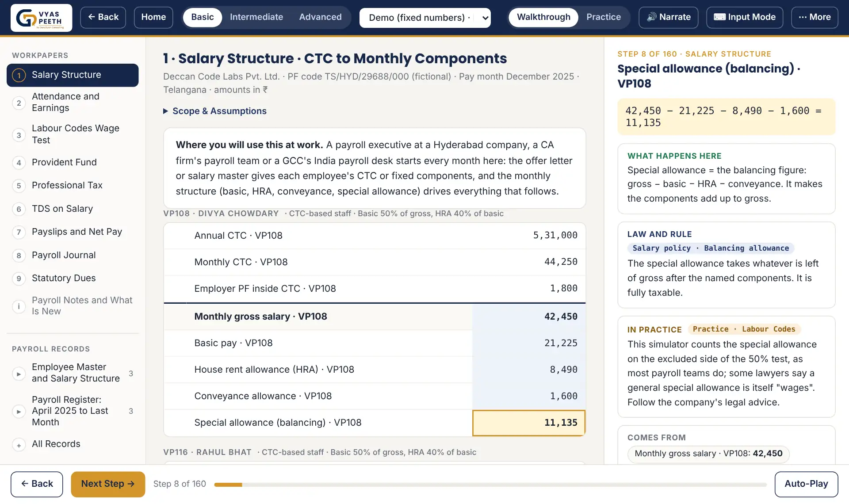Select the Advanced level
Viewport: 849px width, 504px height.
click(x=320, y=17)
